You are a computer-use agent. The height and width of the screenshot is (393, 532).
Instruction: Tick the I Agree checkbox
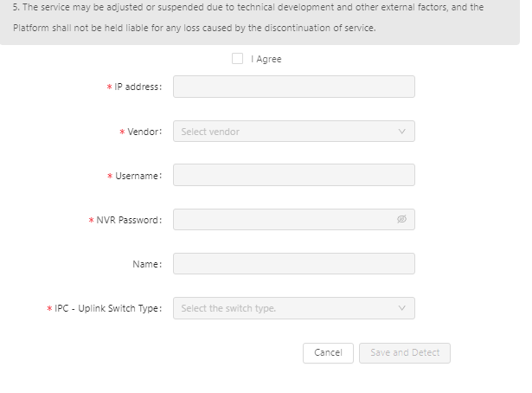[x=237, y=58]
